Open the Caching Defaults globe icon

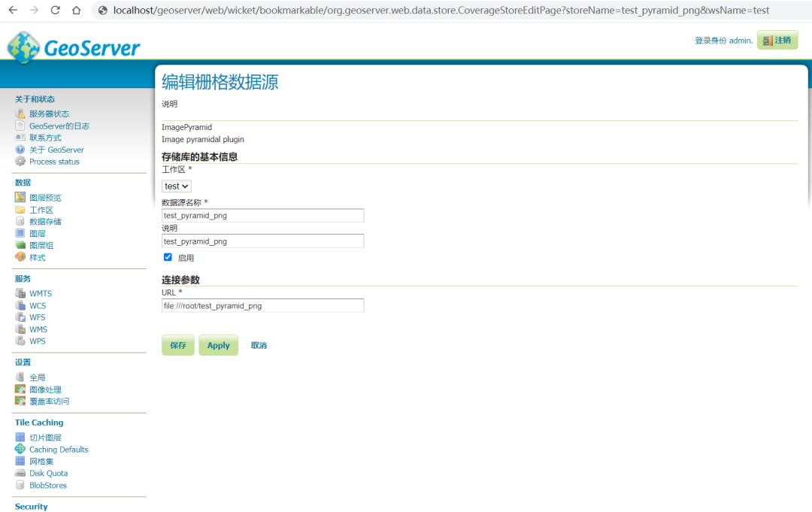pyautogui.click(x=20, y=449)
